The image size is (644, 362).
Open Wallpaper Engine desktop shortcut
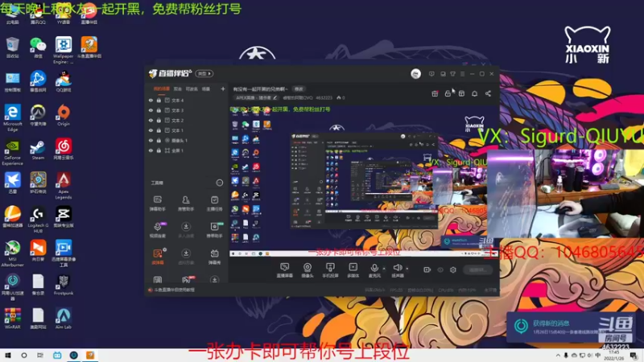[x=64, y=50]
